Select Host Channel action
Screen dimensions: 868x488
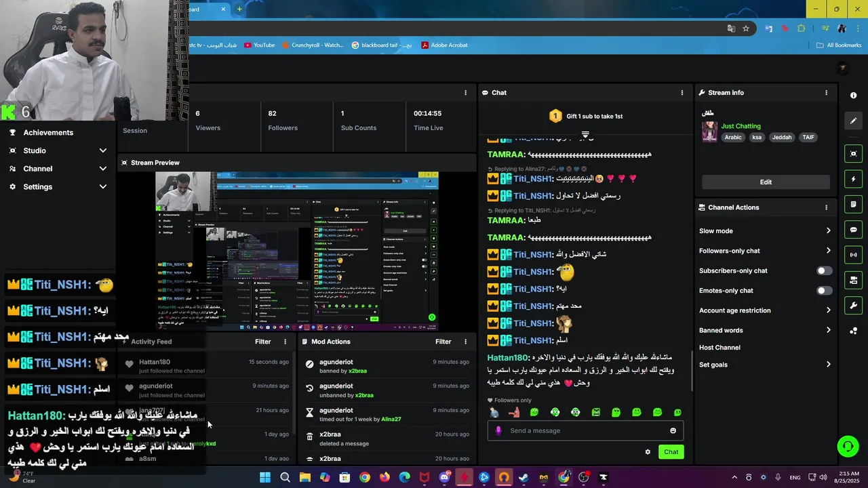click(x=719, y=348)
